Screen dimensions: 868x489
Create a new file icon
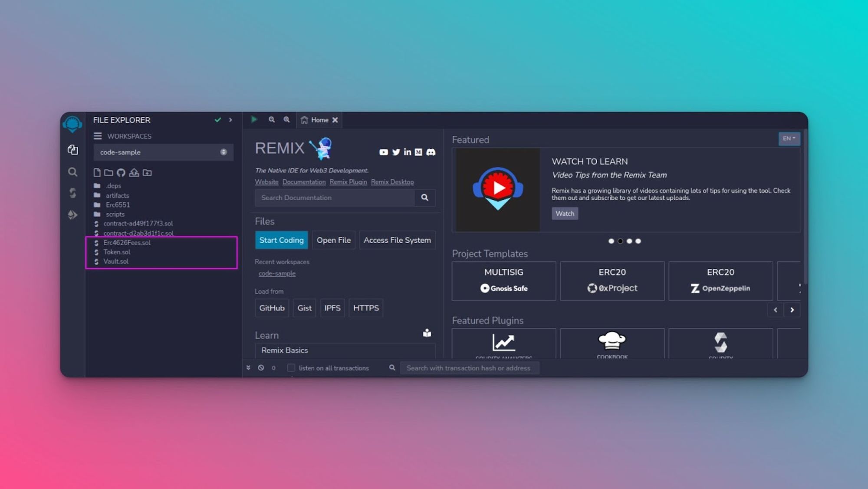point(97,173)
